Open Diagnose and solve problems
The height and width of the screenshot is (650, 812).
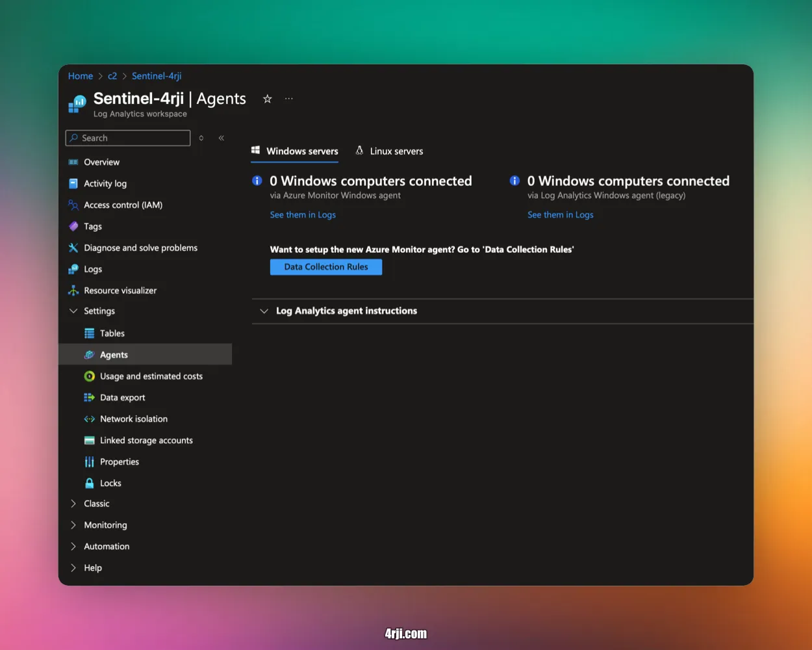tap(140, 248)
